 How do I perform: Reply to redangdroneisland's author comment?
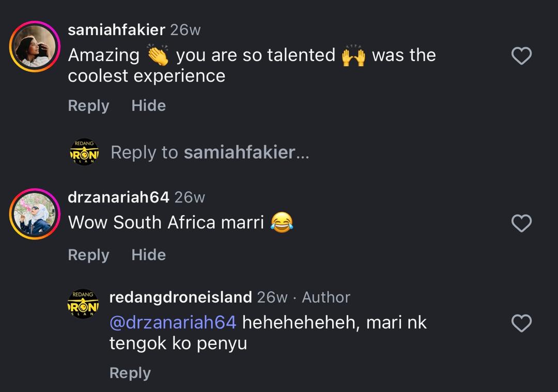click(x=130, y=373)
